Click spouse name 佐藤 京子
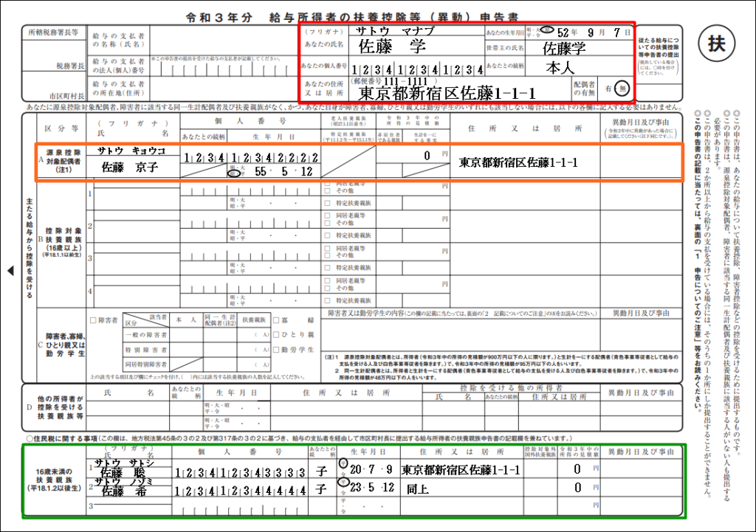The height and width of the screenshot is (532, 756). (129, 167)
